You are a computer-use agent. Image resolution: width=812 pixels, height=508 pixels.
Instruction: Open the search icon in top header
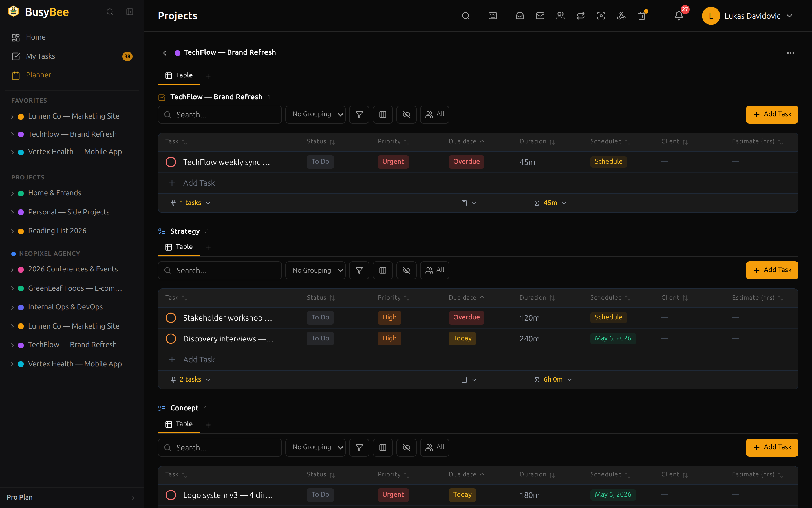(465, 16)
